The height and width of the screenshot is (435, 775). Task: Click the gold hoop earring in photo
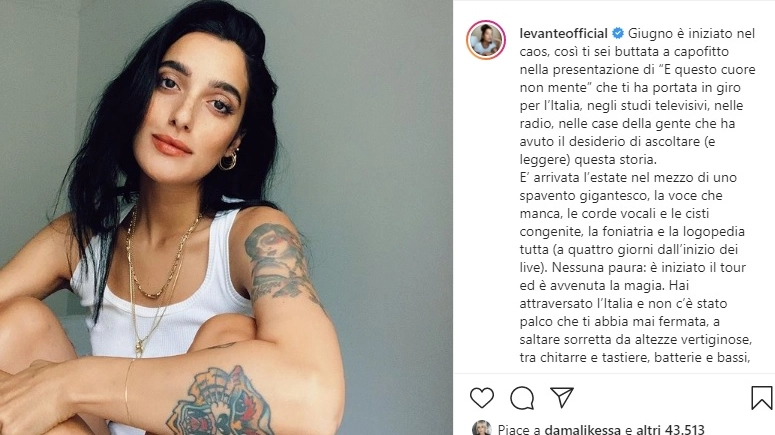(228, 161)
